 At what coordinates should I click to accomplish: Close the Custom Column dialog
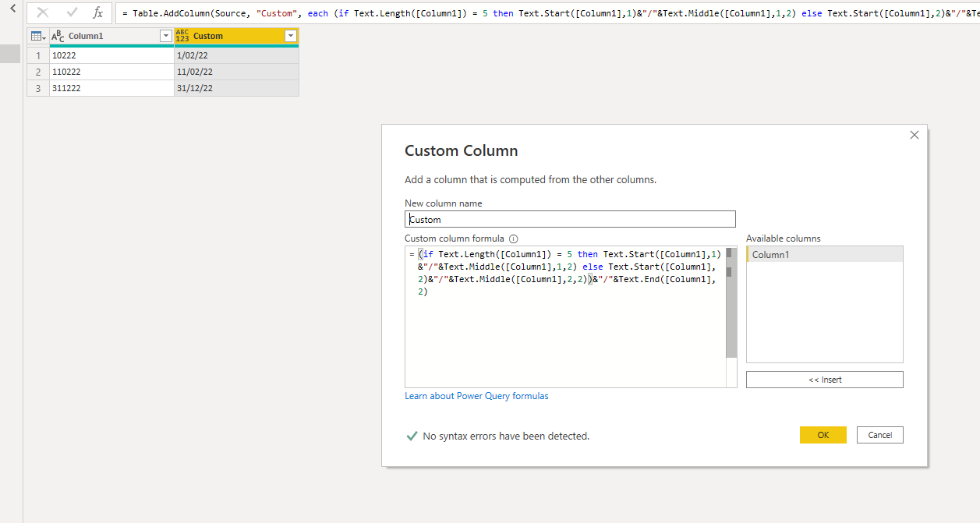pos(915,135)
